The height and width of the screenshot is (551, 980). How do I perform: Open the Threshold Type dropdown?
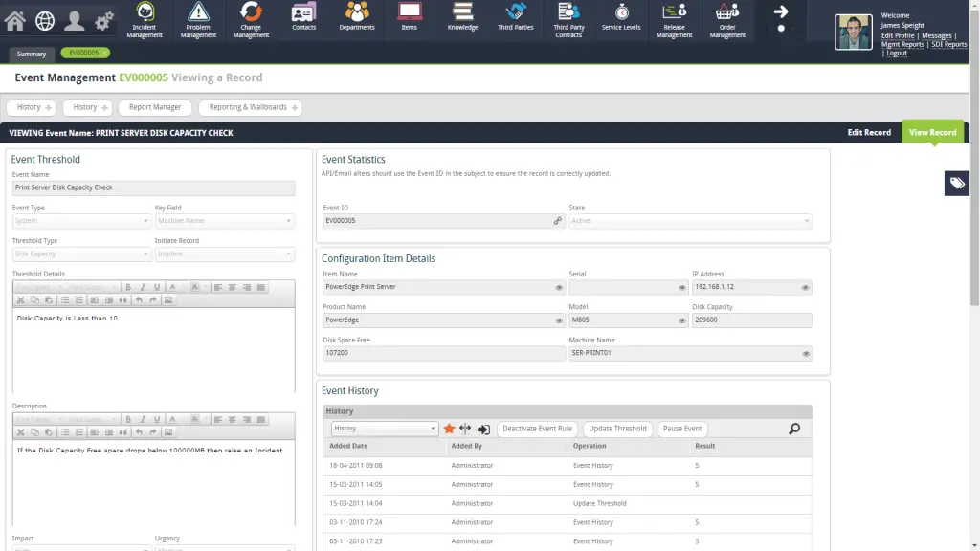[x=81, y=253]
